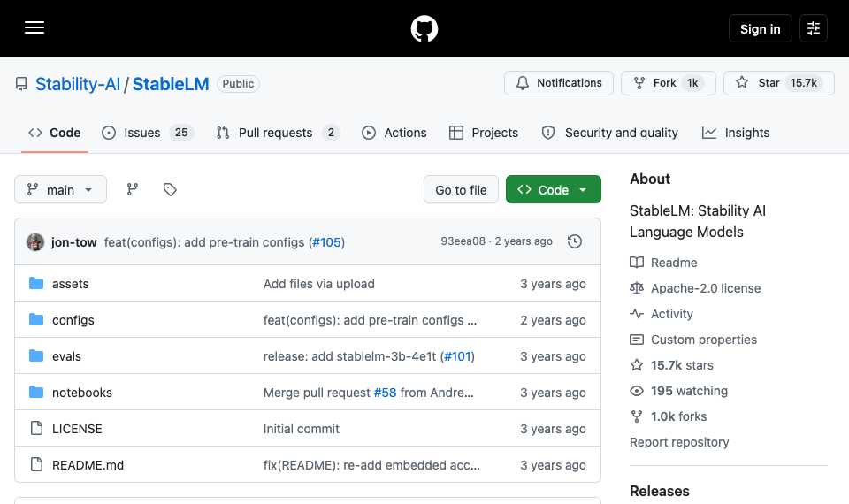
Task: View branches using the branch icon
Action: 132,189
